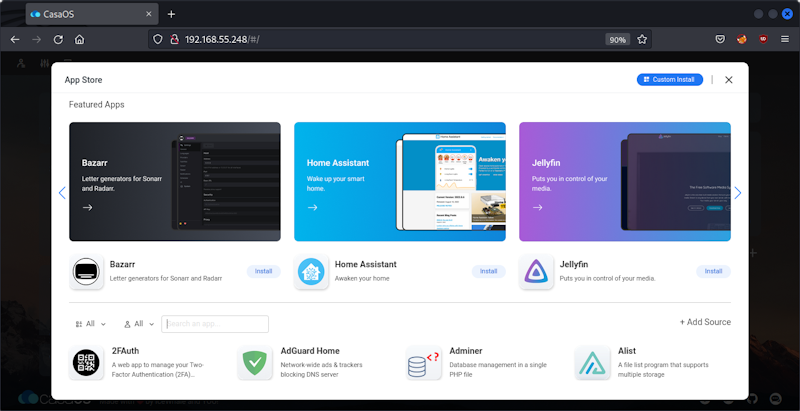
Task: Expand the category All dropdown
Action: (90, 324)
